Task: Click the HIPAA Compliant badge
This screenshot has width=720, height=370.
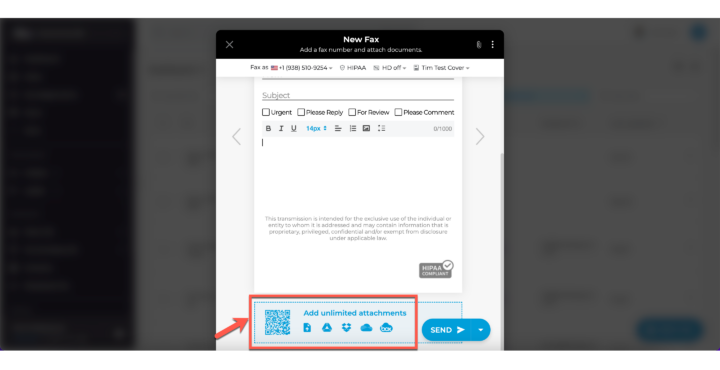Action: [x=436, y=269]
